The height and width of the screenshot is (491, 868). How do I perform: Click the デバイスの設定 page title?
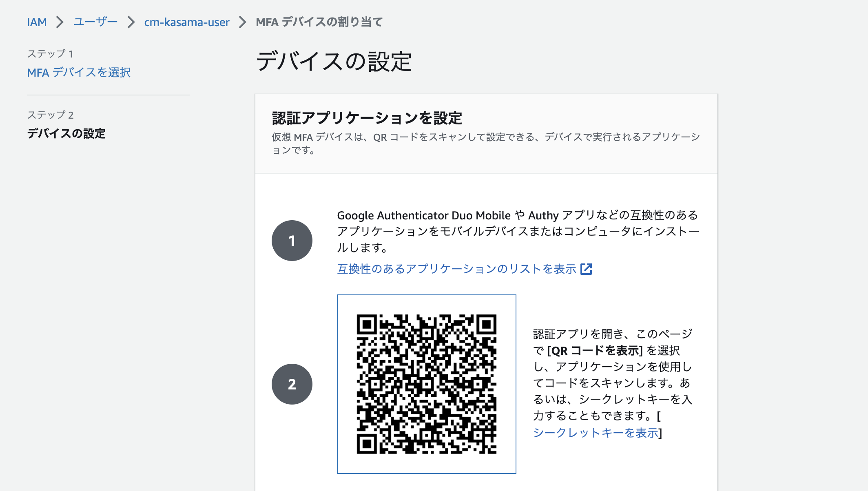[x=334, y=62]
